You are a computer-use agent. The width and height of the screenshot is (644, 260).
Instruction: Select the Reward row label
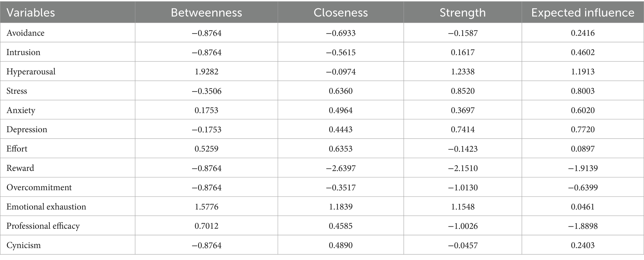20,168
